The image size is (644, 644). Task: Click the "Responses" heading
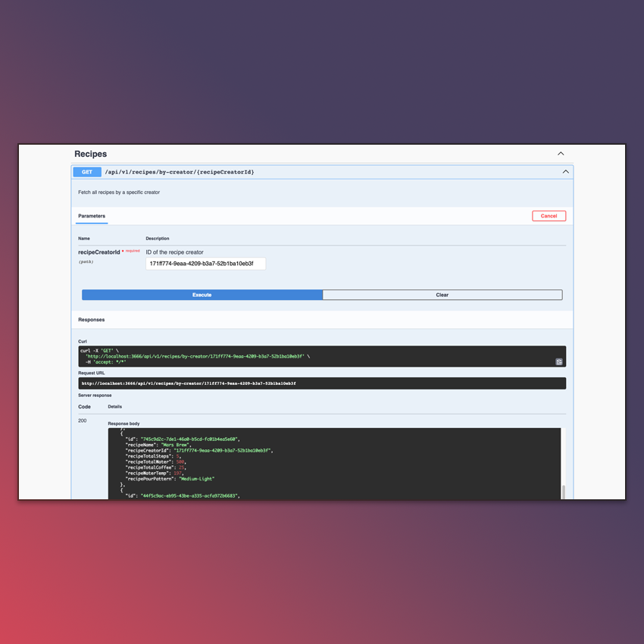point(91,320)
